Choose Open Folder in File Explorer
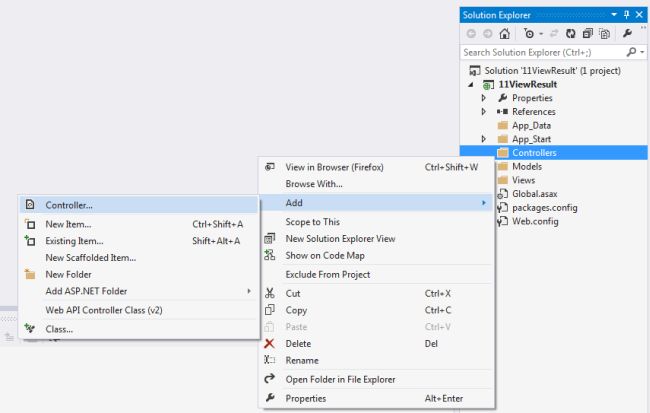This screenshot has width=650, height=413. pyautogui.click(x=376, y=379)
